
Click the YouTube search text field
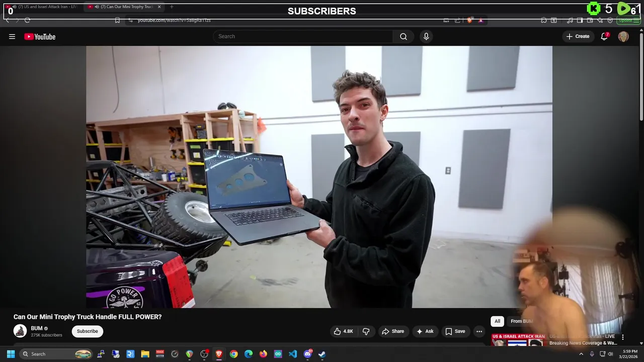click(303, 36)
